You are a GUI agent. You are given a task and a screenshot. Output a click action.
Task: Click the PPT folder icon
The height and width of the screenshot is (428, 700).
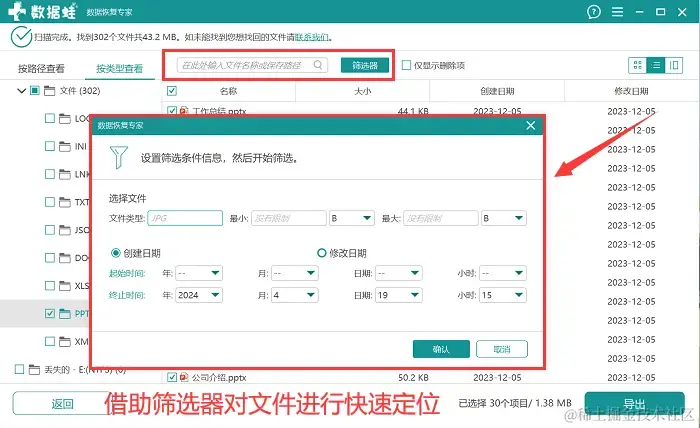click(x=65, y=314)
